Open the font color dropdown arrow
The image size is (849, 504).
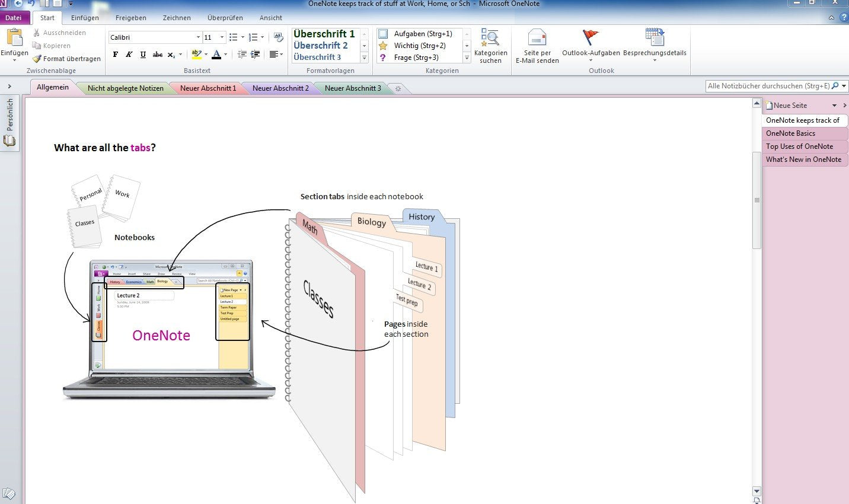[225, 55]
